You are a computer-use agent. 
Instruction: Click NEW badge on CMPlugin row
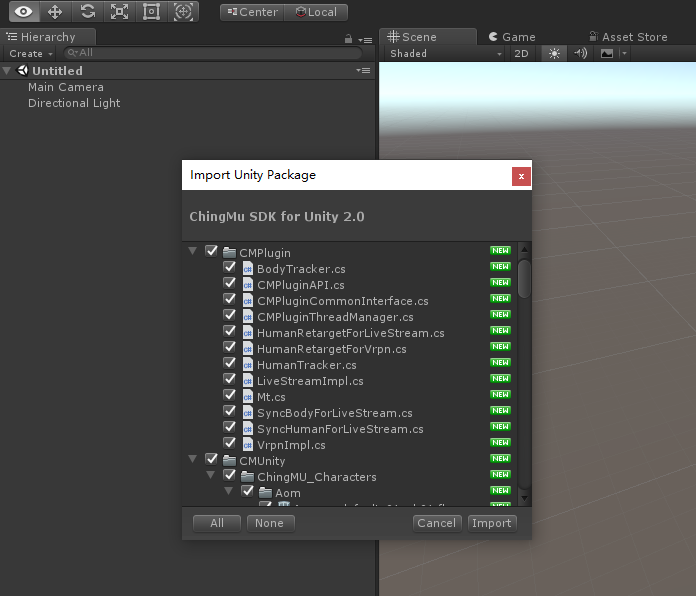pos(500,251)
